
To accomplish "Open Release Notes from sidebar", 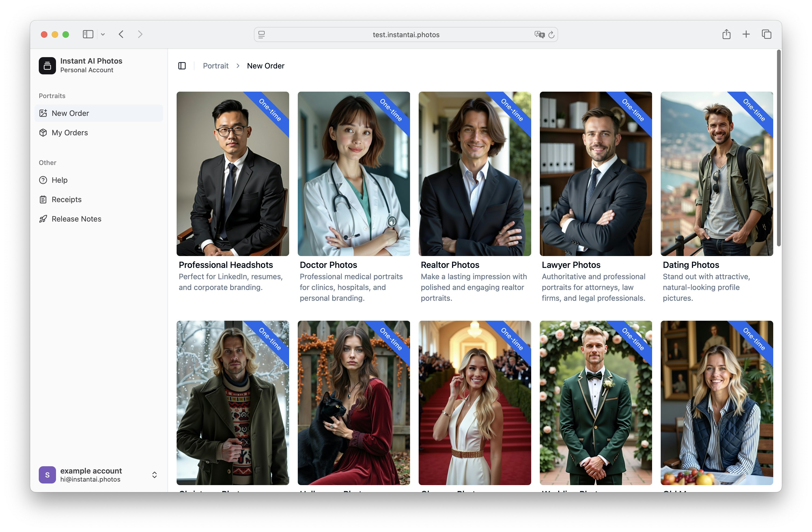I will (76, 219).
